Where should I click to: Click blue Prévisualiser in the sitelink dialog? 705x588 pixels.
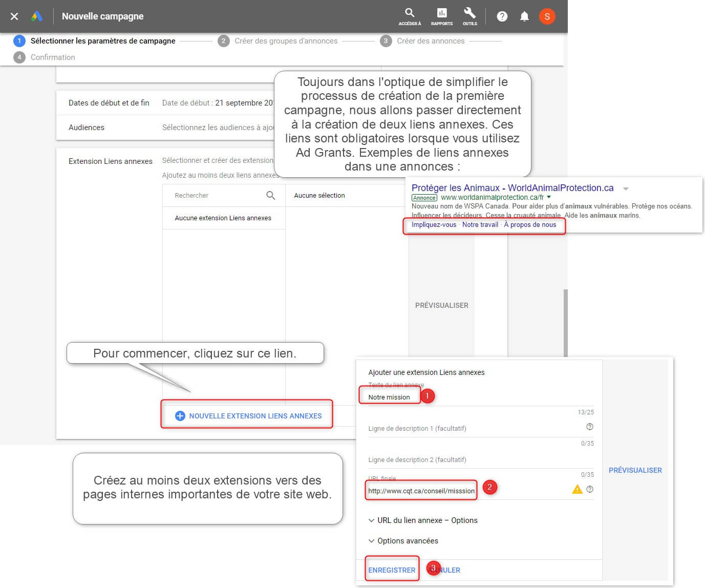pyautogui.click(x=635, y=470)
